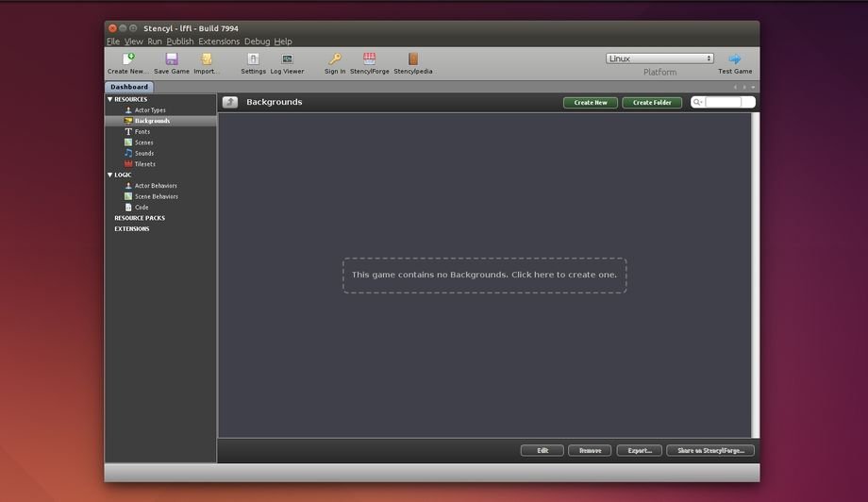Click the Save Game floppy icon
The width and height of the screenshot is (868, 502).
pos(172,59)
